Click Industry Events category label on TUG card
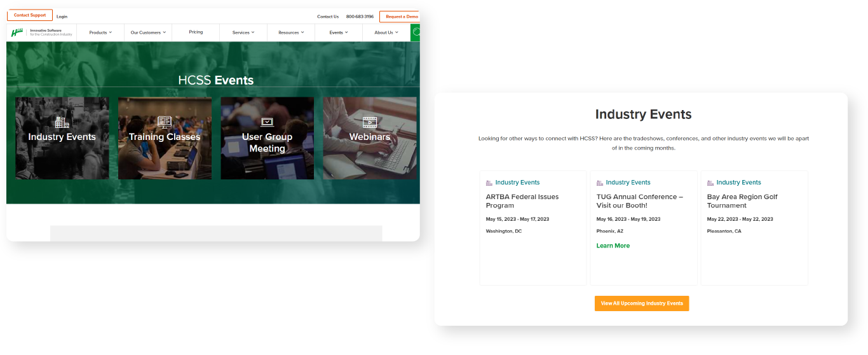The image size is (868, 355). tap(628, 183)
